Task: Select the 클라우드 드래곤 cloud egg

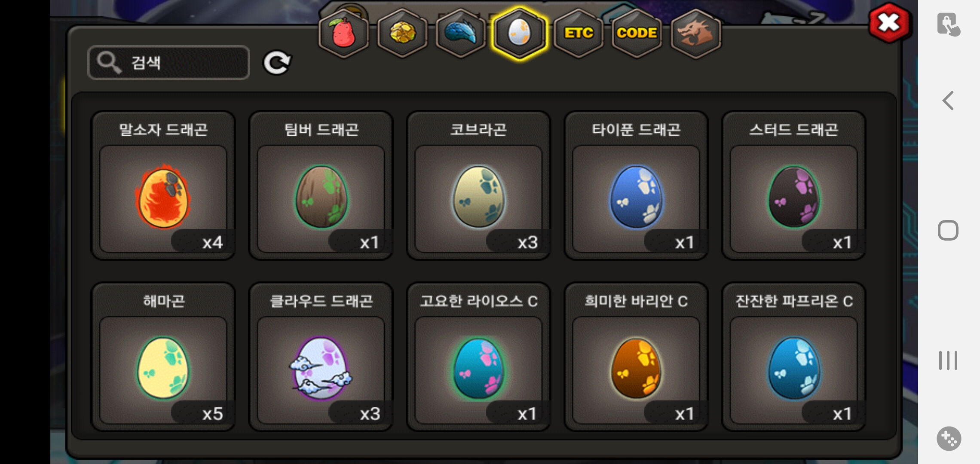Action: 321,357
